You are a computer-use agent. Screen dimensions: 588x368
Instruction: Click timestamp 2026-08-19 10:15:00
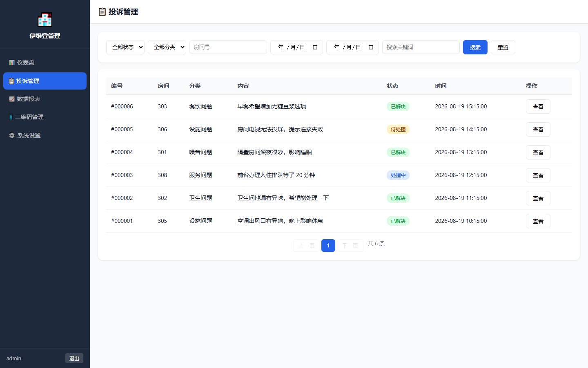pos(461,221)
